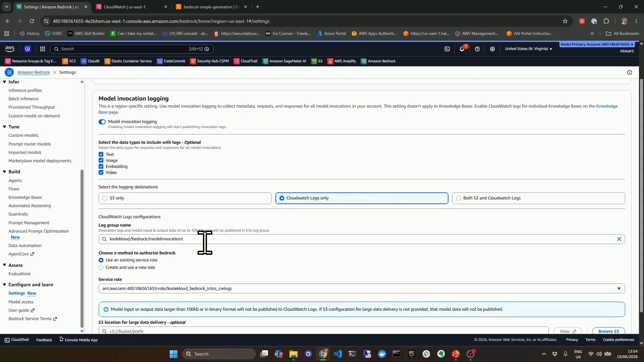The image size is (644, 362).
Task: Open File Explorer from the taskbar
Action: click(293, 354)
